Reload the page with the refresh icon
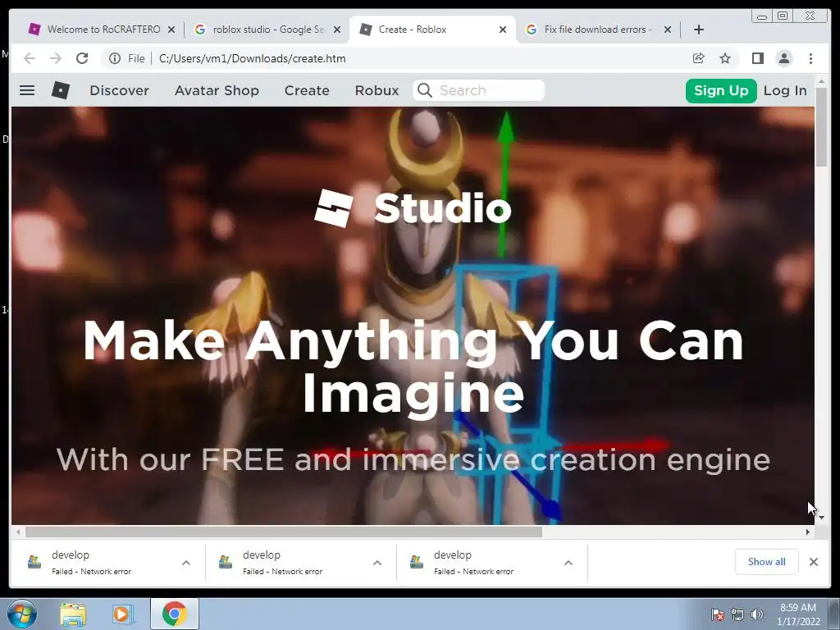Image resolution: width=840 pixels, height=630 pixels. [82, 58]
